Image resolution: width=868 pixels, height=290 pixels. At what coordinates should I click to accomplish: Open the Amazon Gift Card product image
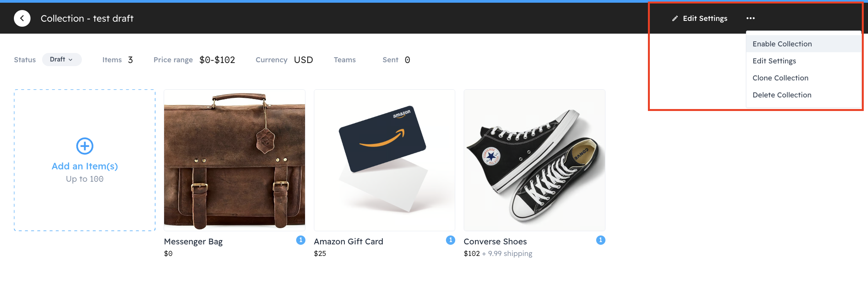[x=385, y=160]
